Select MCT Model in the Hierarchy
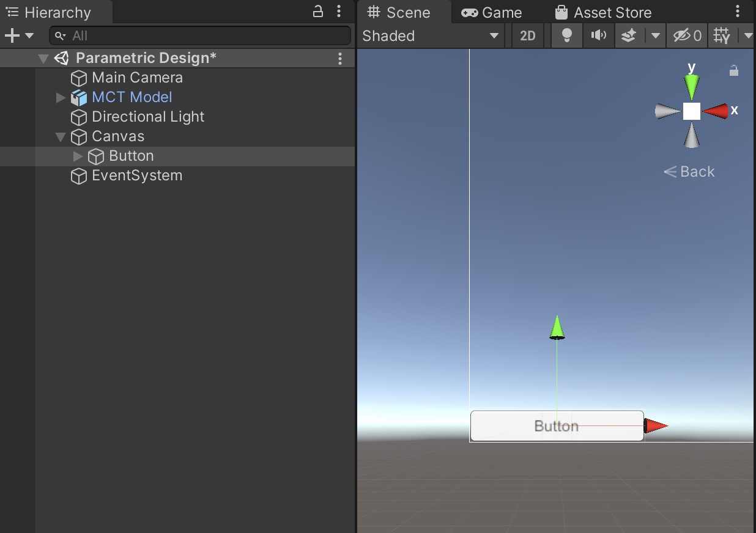 pos(132,97)
